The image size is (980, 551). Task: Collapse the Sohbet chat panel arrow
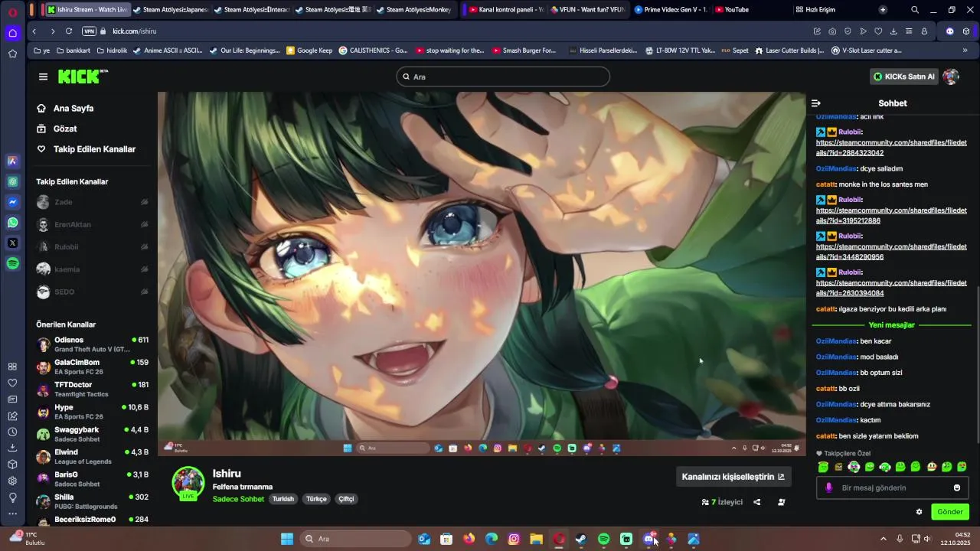coord(816,103)
